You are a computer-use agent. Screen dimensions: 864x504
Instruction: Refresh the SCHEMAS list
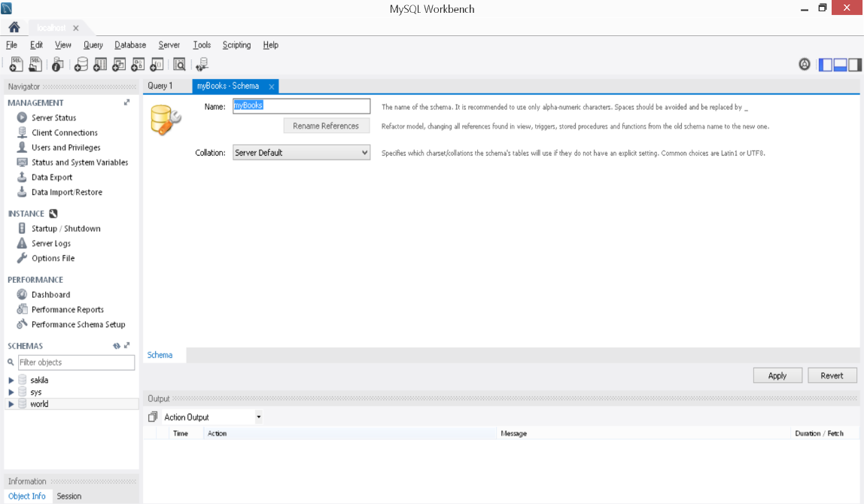[117, 346]
